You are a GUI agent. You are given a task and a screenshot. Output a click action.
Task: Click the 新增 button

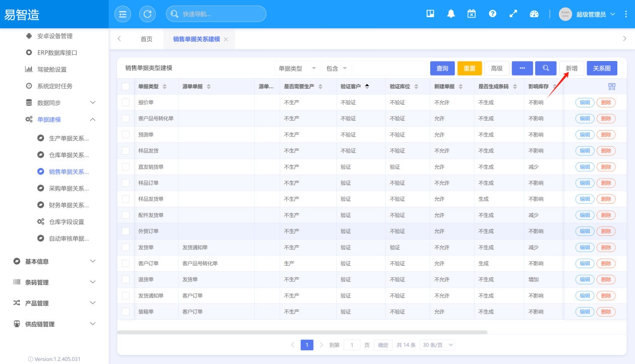pos(572,69)
